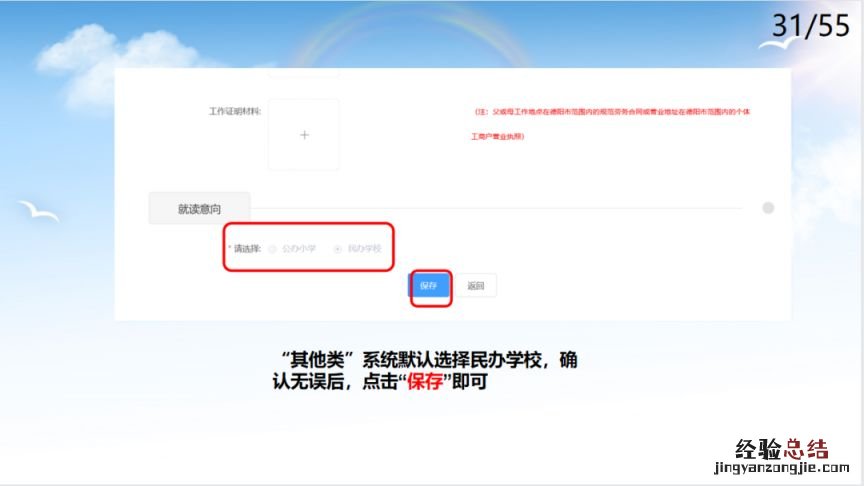864x486 pixels.
Task: Click the red note text about 工商户营业执照
Action: (x=610, y=123)
